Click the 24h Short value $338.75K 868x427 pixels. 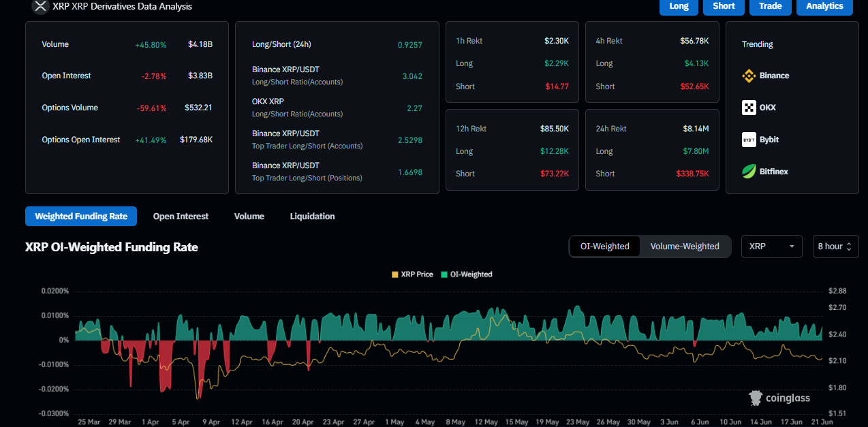pyautogui.click(x=692, y=174)
